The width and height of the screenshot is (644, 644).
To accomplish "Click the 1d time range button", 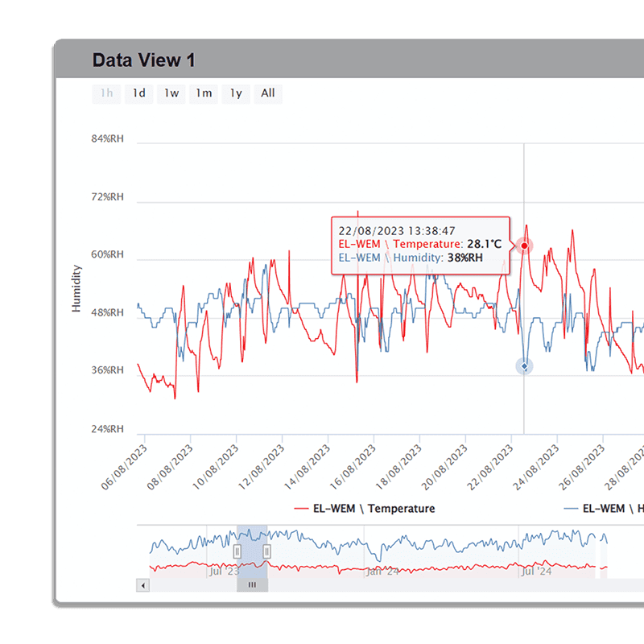I will (x=138, y=93).
